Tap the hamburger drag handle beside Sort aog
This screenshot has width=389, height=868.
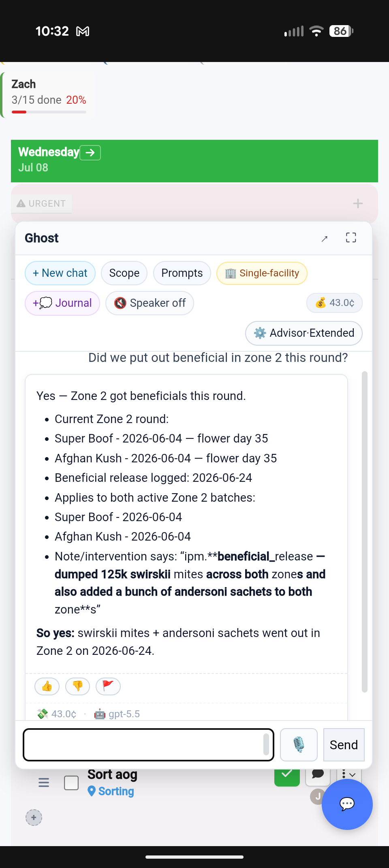[x=44, y=782]
